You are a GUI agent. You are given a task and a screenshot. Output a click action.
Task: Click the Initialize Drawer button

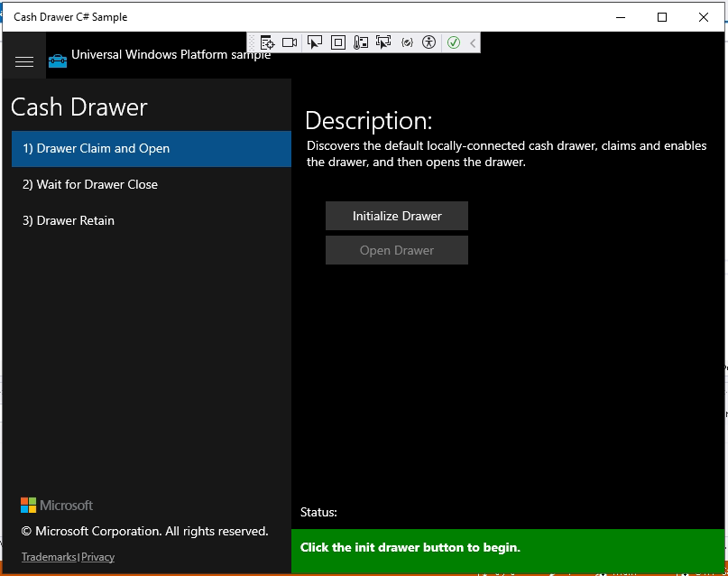tap(397, 216)
